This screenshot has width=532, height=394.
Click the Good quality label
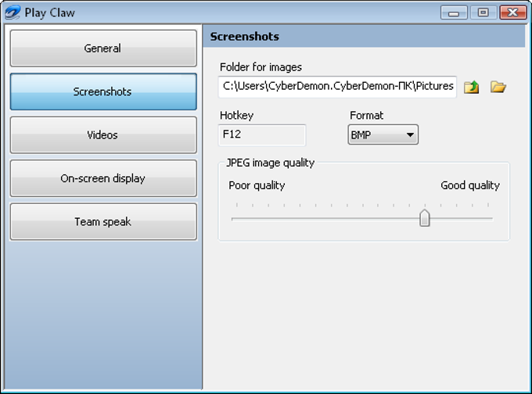click(x=470, y=185)
